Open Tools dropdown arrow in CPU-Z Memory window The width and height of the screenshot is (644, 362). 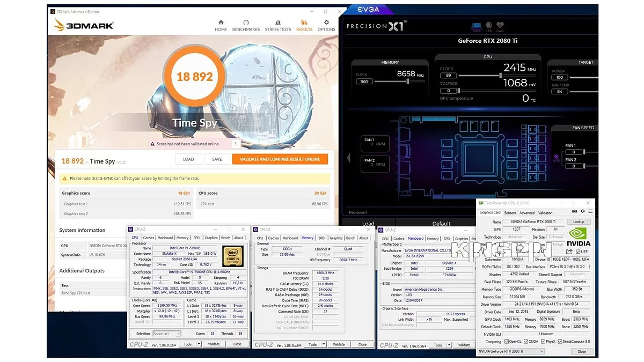click(323, 344)
